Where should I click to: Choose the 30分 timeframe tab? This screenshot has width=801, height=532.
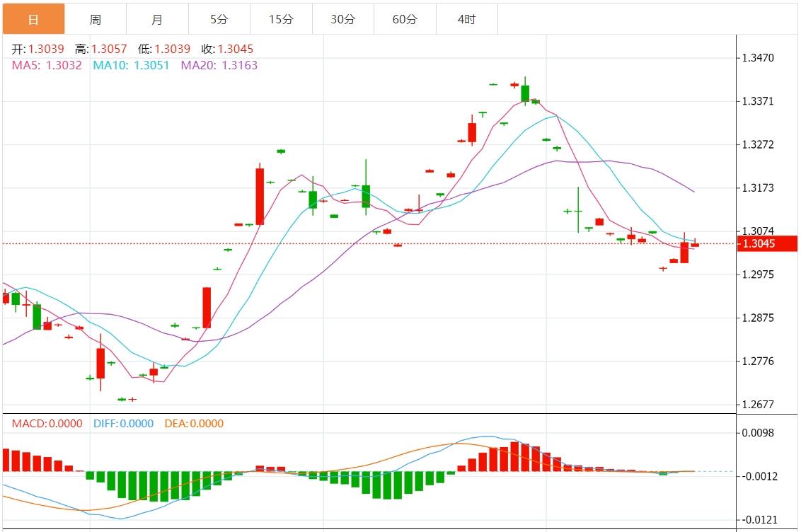point(342,19)
